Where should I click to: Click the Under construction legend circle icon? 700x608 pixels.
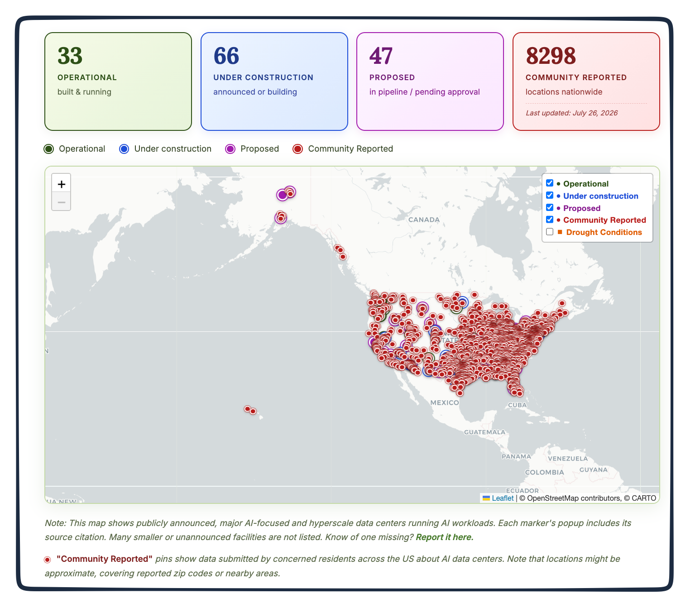pyautogui.click(x=124, y=149)
